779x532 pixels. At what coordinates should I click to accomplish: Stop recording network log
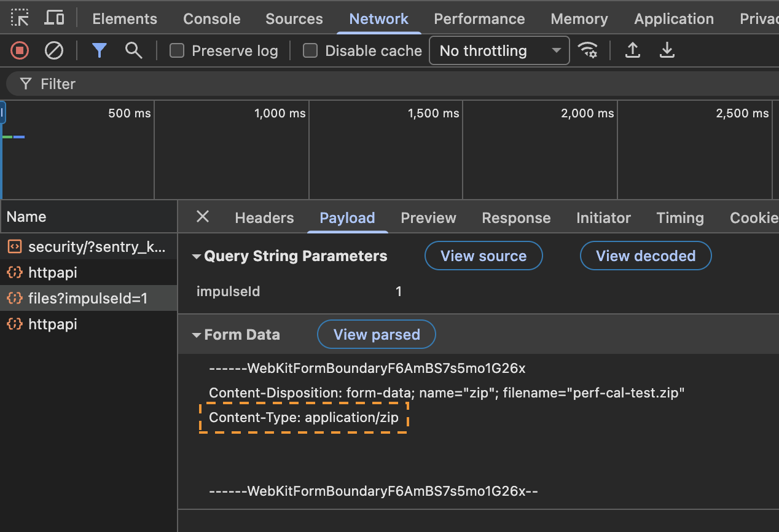pos(20,50)
